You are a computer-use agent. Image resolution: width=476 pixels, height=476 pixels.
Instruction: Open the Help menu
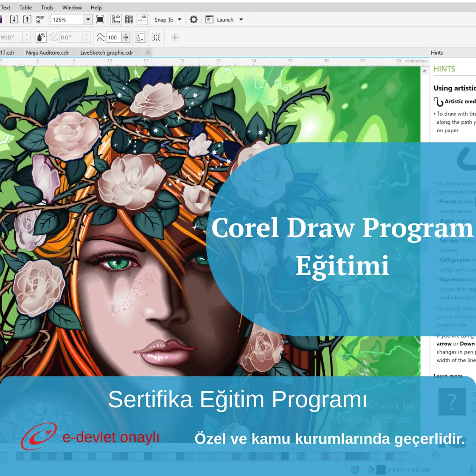pyautogui.click(x=96, y=7)
